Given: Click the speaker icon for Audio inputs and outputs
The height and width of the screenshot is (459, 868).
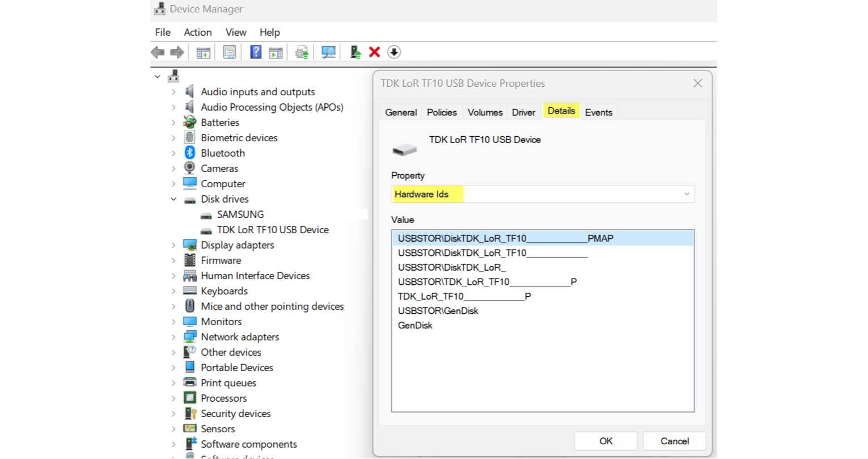Looking at the screenshot, I should (190, 92).
